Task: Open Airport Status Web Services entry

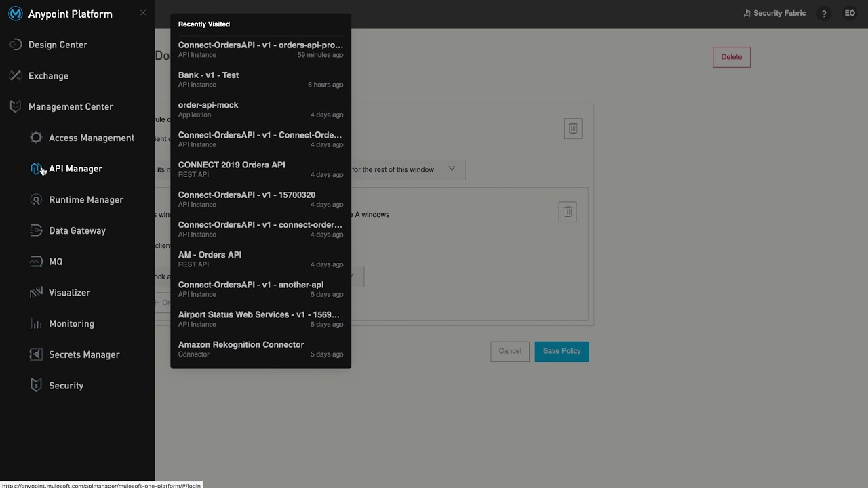Action: pyautogui.click(x=260, y=319)
